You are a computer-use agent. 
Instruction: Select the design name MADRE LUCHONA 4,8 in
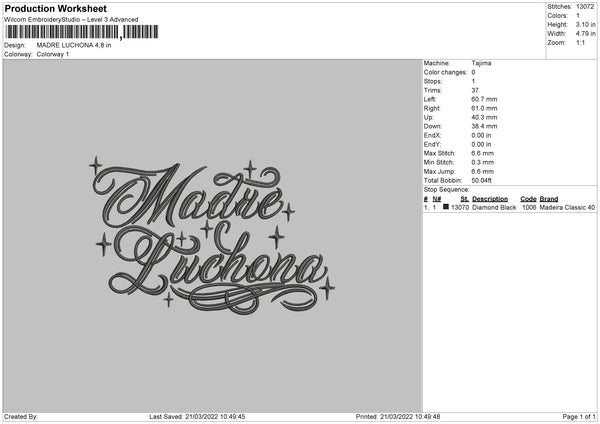pyautogui.click(x=74, y=45)
